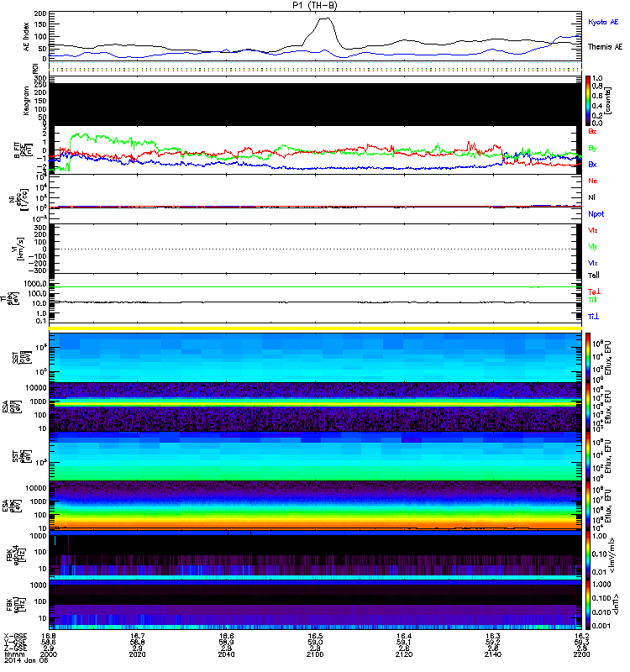Click the "2200" time tick label
The width and height of the screenshot is (630, 672).
(x=581, y=654)
